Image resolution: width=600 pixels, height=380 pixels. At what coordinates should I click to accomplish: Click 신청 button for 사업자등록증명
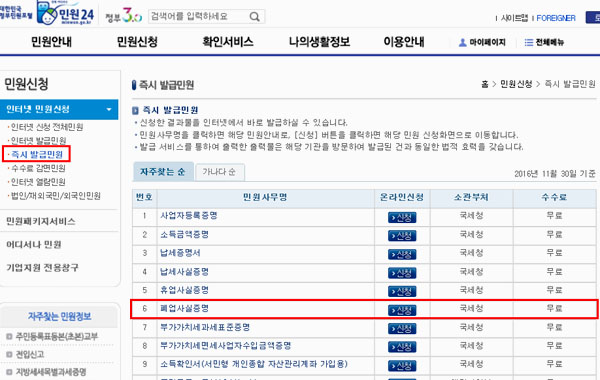click(x=402, y=217)
